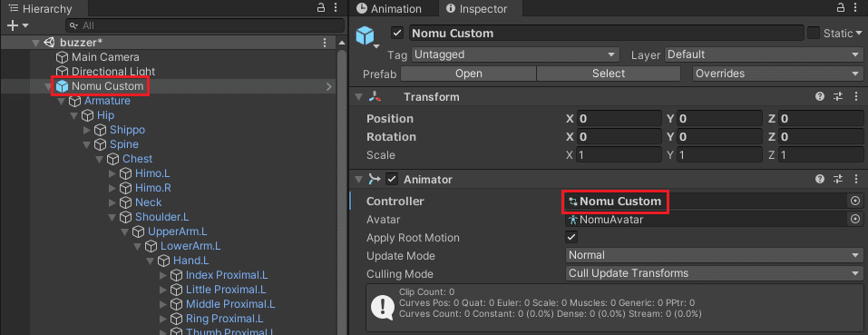Collapse the Hip foldout
Screen dimensions: 868x335
[x=73, y=115]
